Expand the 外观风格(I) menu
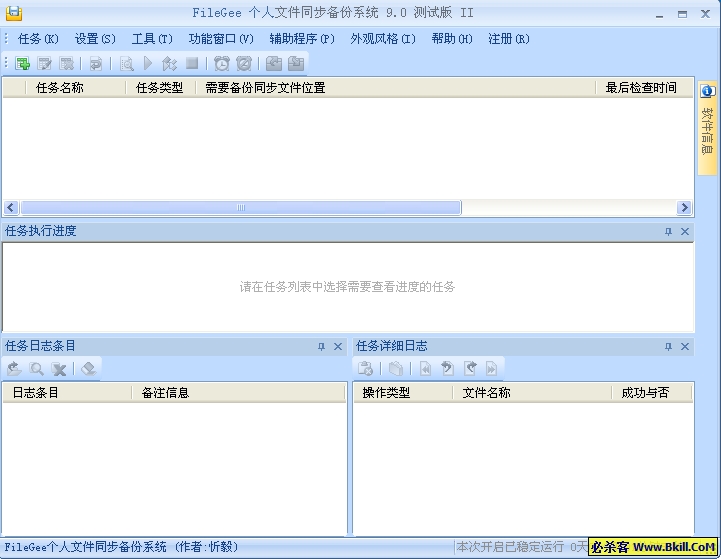 (382, 39)
